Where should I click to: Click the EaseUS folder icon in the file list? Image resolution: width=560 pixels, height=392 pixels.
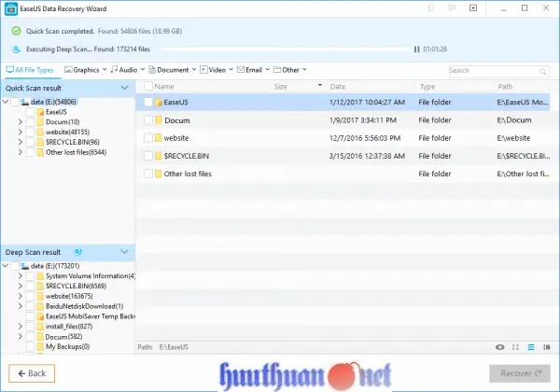click(x=159, y=103)
